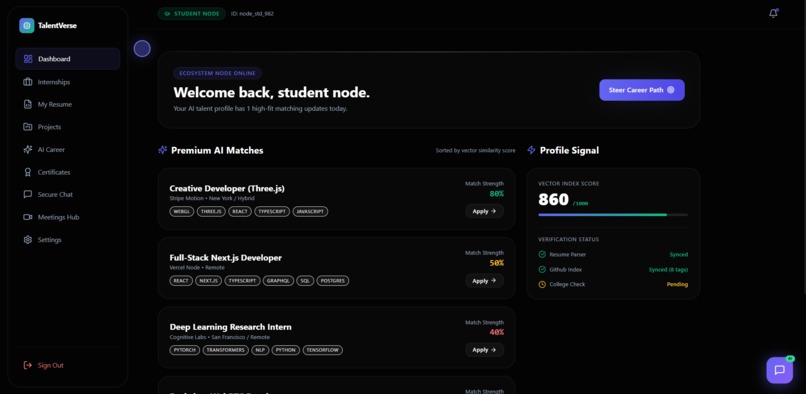Open the Dashboard menu item
The height and width of the screenshot is (394, 806).
68,59
